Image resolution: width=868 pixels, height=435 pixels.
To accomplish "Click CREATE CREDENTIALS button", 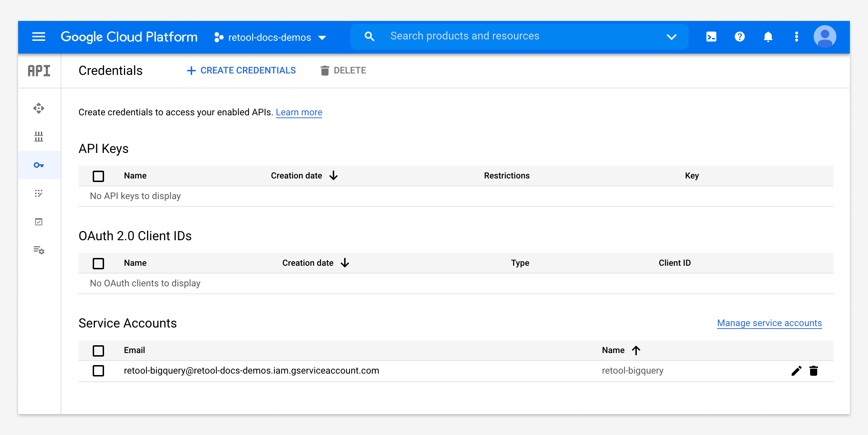I will tap(241, 71).
